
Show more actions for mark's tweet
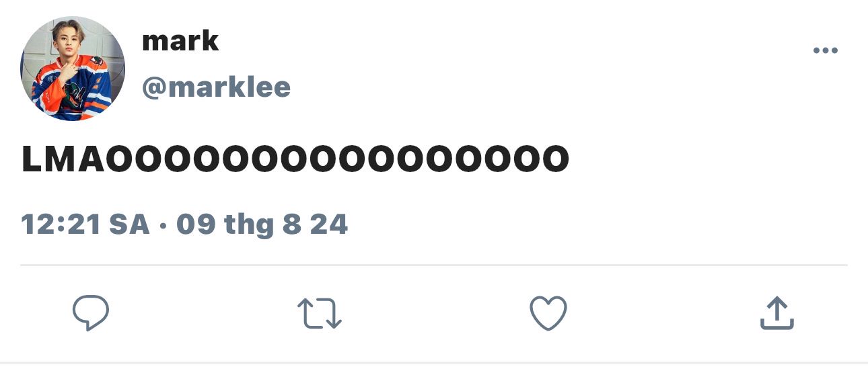point(826,50)
